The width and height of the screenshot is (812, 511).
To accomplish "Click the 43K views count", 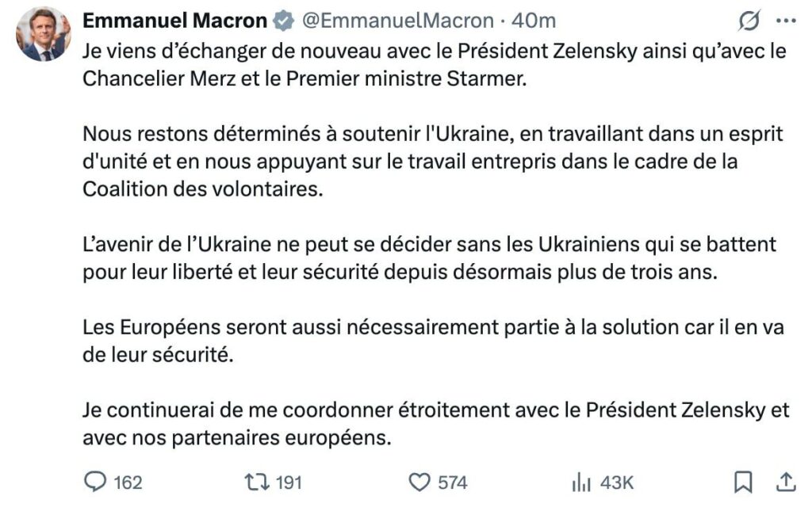I will pyautogui.click(x=617, y=482).
